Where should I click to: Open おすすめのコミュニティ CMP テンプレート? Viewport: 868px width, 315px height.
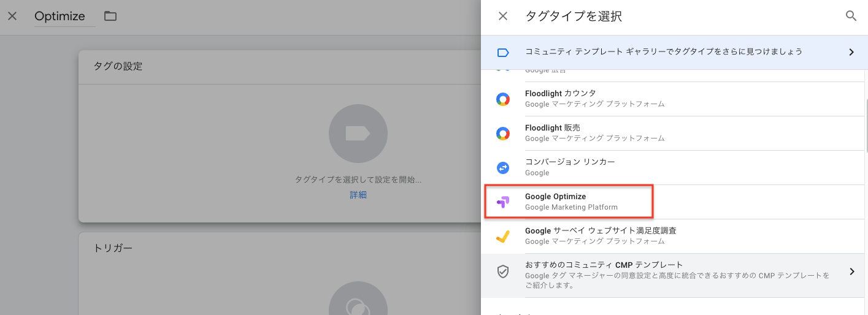[674, 275]
